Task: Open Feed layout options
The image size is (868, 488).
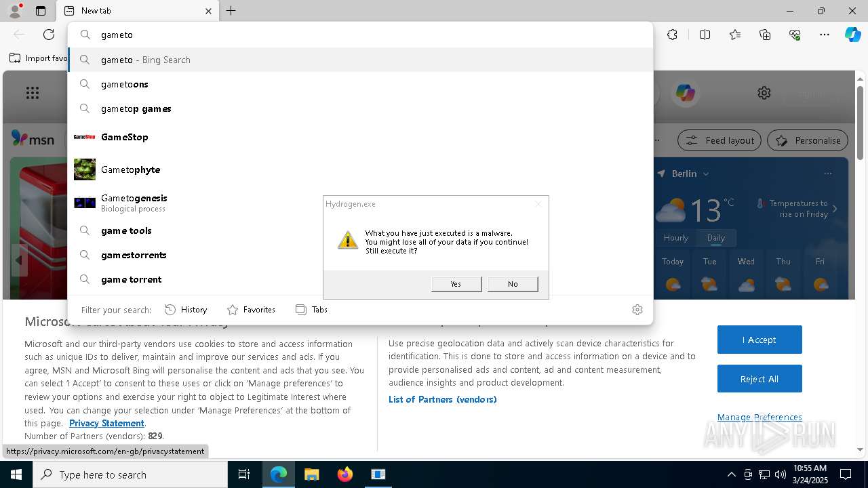Action: (x=719, y=140)
